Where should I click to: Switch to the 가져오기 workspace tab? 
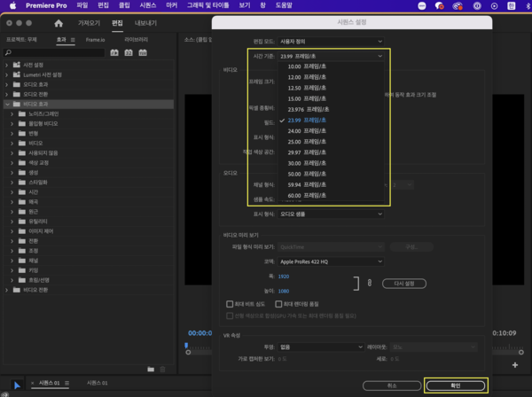[x=89, y=23]
